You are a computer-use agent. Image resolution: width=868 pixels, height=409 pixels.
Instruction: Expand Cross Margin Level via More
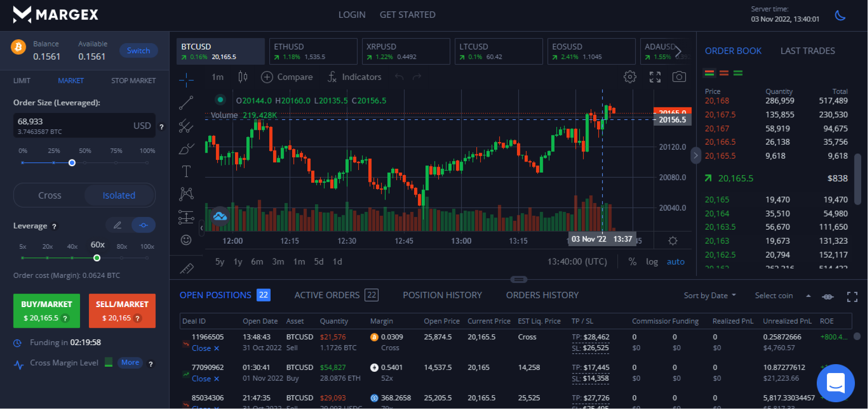point(130,362)
